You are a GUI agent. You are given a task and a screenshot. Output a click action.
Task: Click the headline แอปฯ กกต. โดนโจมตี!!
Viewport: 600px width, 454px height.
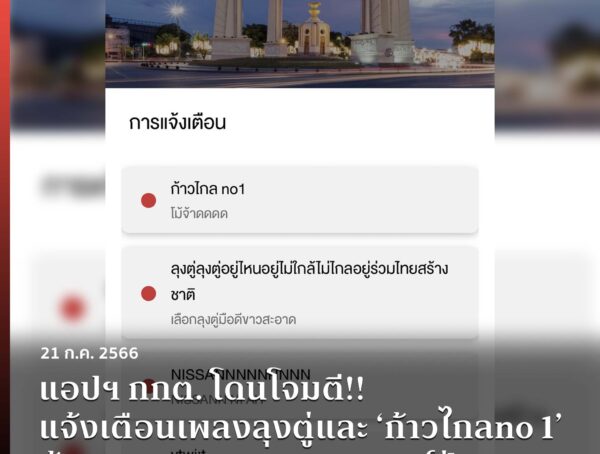(x=202, y=389)
